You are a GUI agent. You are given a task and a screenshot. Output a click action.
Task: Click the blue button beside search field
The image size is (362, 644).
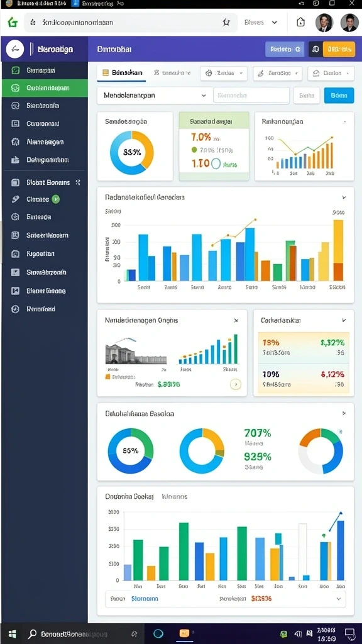[339, 96]
